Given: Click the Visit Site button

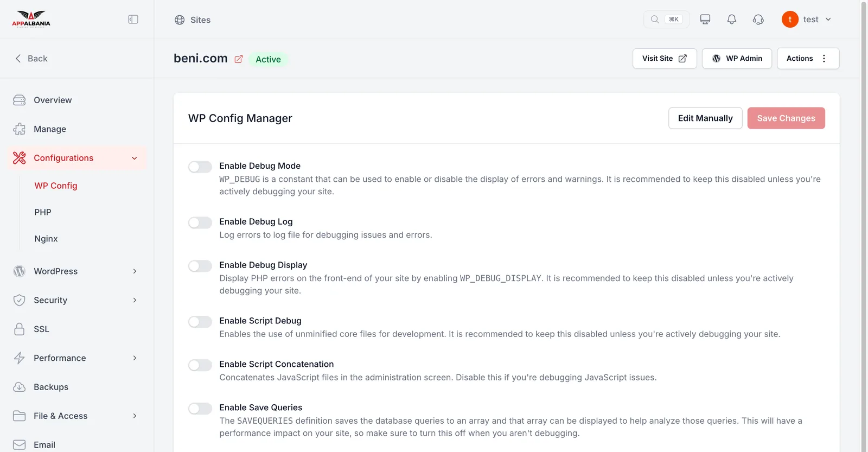Looking at the screenshot, I should (x=665, y=59).
